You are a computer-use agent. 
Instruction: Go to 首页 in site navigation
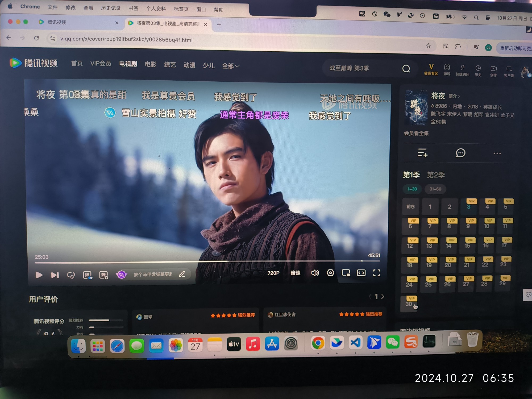[77, 63]
